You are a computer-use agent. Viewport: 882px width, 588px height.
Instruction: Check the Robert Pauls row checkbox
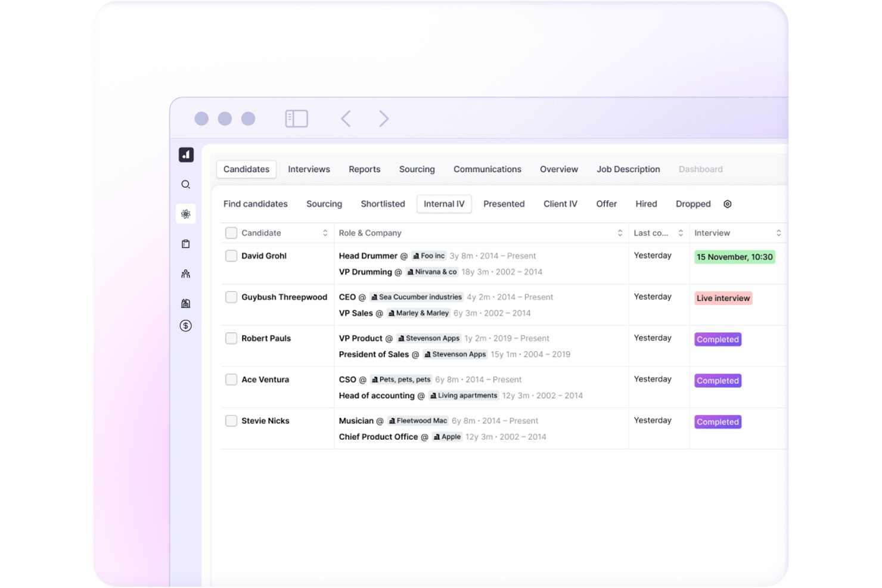coord(231,338)
